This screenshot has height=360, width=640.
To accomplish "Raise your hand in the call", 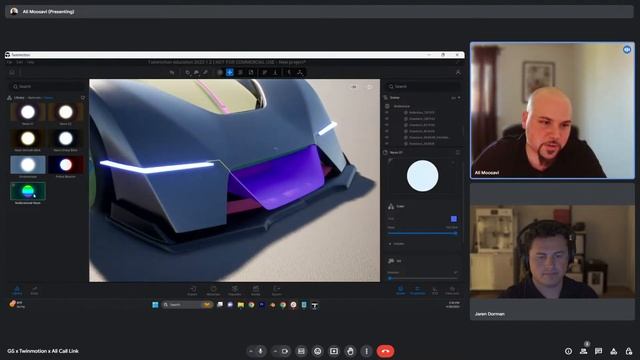I will click(350, 351).
